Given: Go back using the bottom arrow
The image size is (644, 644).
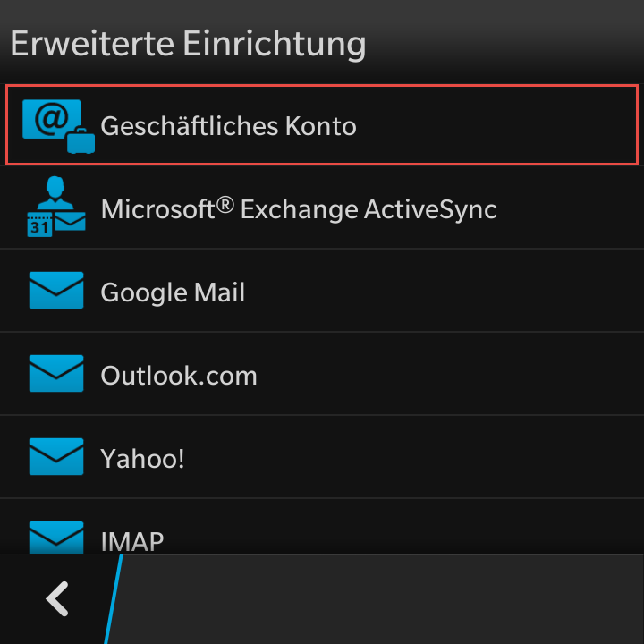Looking at the screenshot, I should pyautogui.click(x=57, y=598).
